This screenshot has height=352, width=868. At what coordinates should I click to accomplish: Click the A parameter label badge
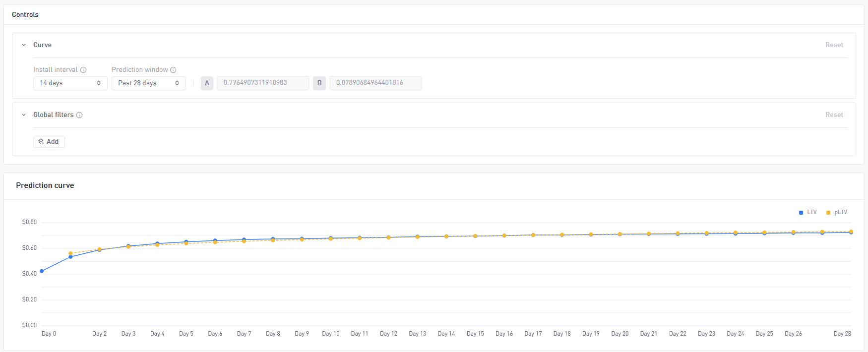[207, 83]
